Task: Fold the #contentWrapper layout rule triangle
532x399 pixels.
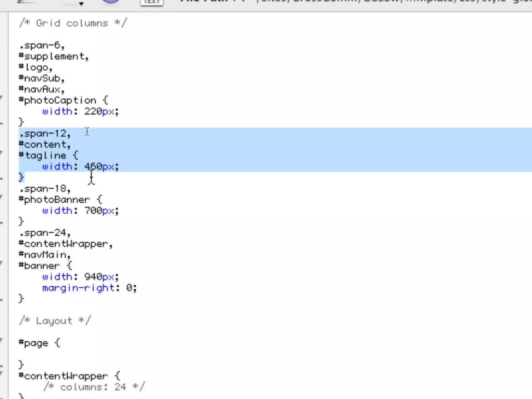Action: pyautogui.click(x=1, y=374)
